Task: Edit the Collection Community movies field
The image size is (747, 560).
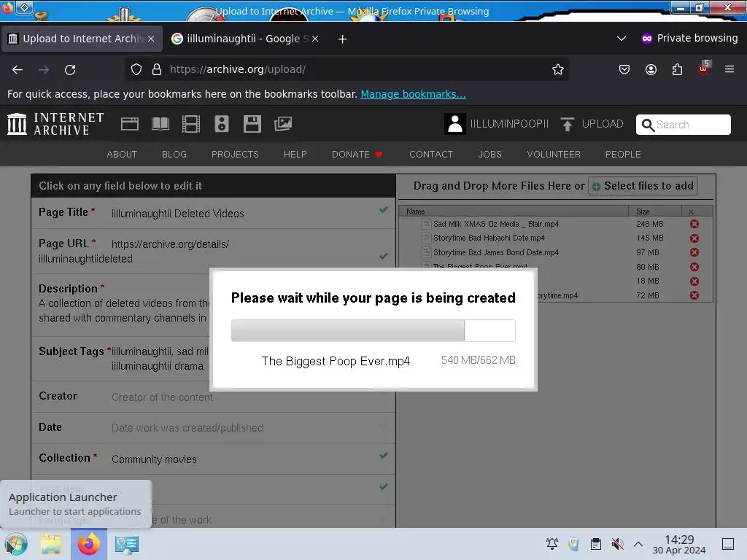Action: [214, 459]
